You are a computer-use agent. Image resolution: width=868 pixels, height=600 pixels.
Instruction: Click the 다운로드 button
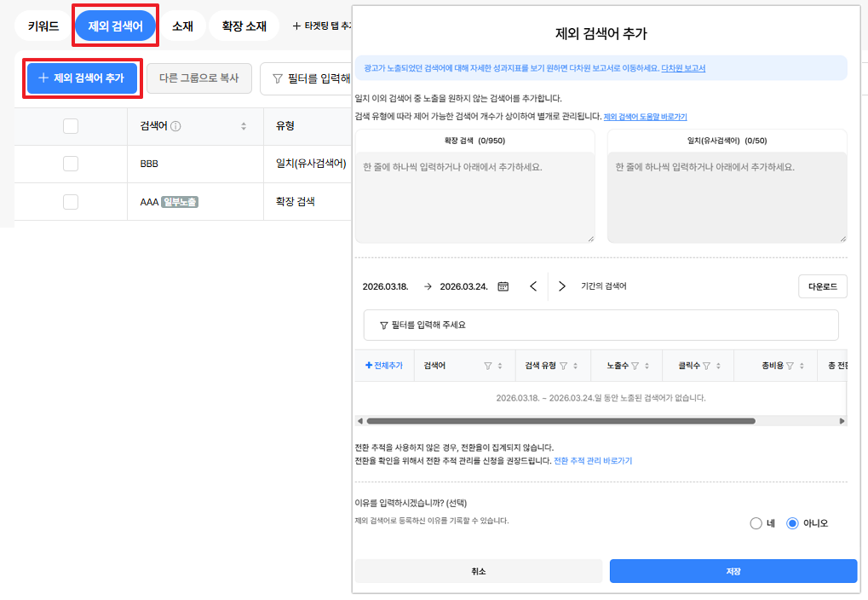823,286
